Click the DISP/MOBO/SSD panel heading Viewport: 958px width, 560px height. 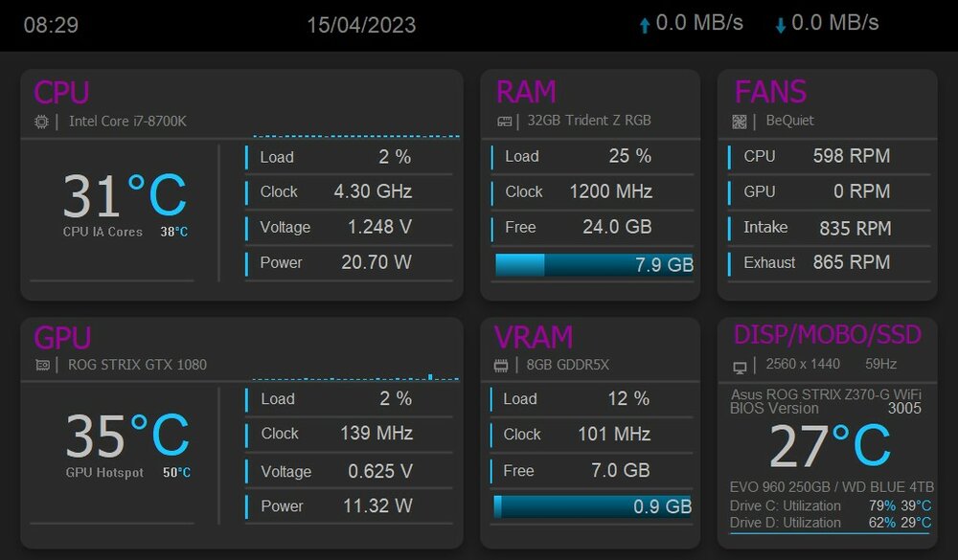pyautogui.click(x=827, y=335)
